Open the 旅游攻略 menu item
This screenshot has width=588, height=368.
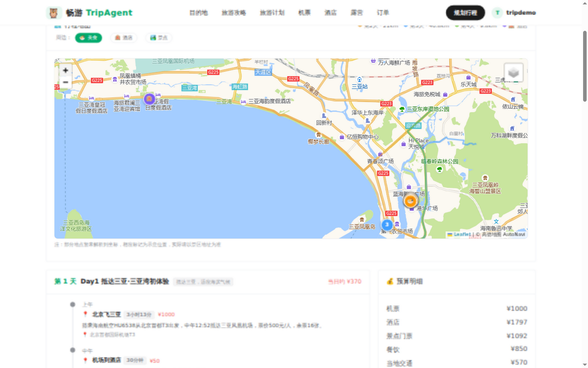[234, 13]
